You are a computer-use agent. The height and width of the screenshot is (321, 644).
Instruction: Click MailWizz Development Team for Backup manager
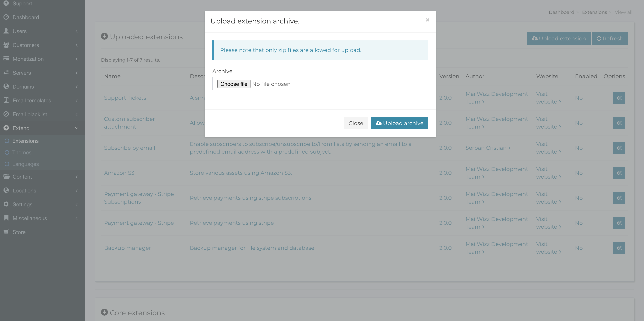point(497,248)
